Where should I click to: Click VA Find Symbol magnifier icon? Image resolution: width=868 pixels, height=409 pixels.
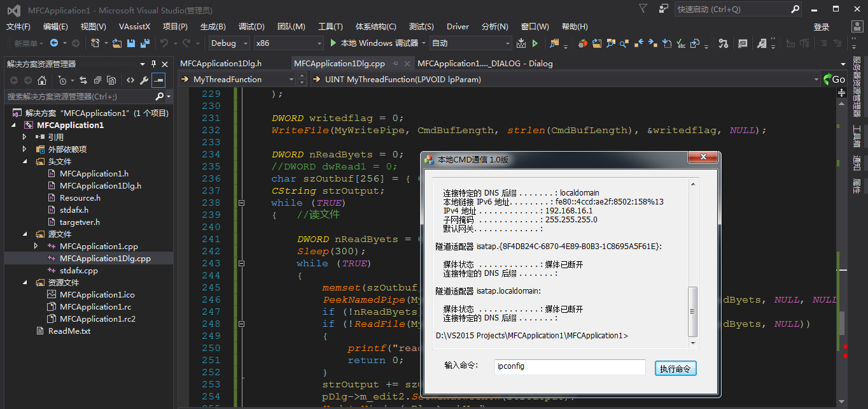pyautogui.click(x=610, y=43)
